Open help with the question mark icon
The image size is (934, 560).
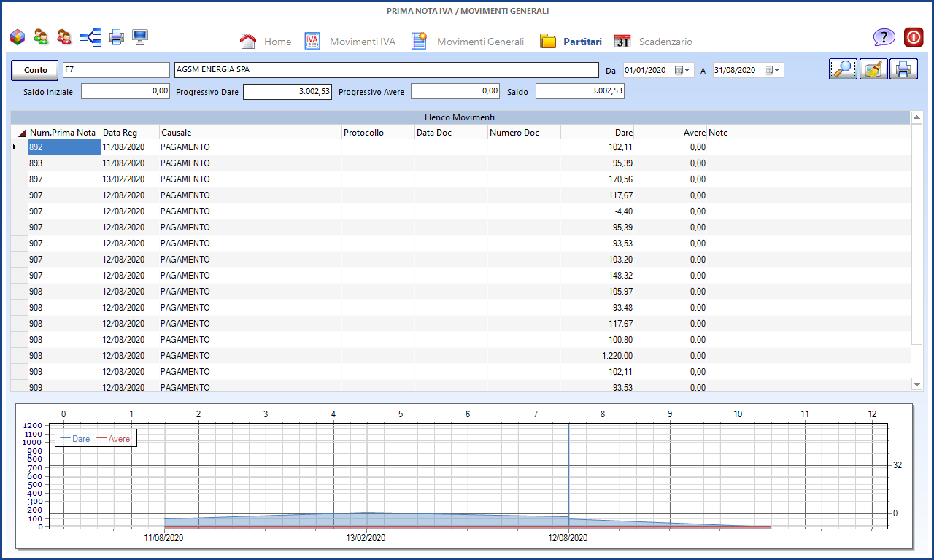pyautogui.click(x=884, y=38)
